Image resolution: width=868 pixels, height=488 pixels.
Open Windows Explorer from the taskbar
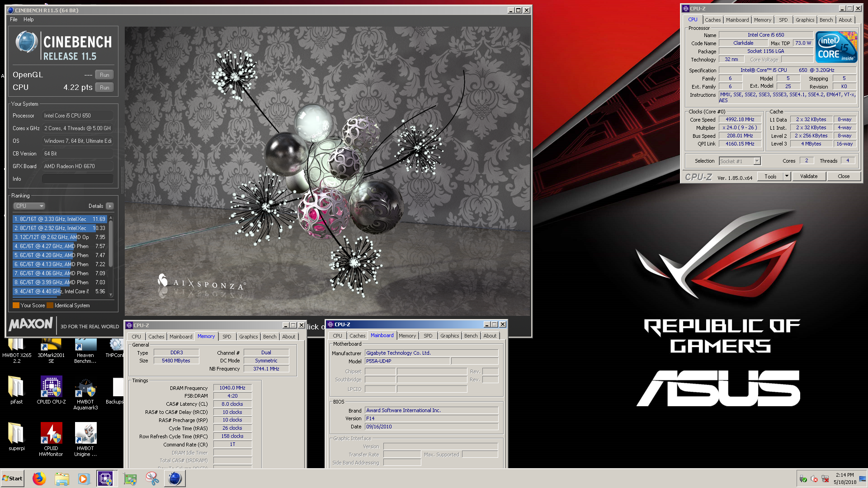pyautogui.click(x=62, y=479)
